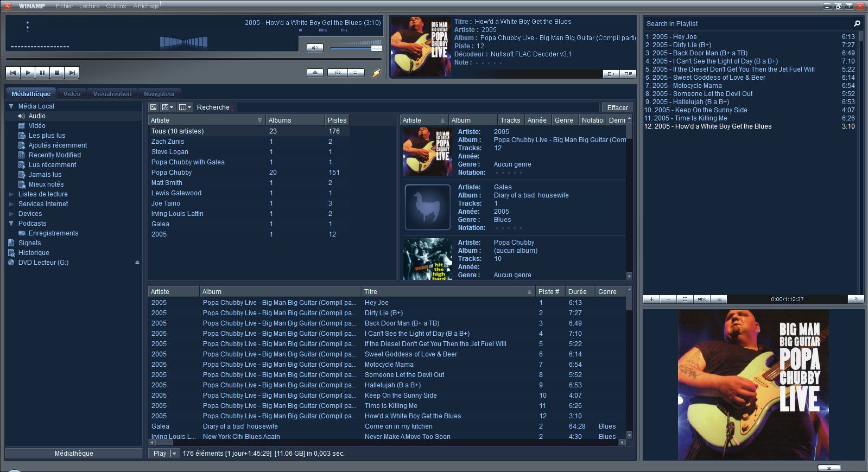Select the Audio speaker icon in sidebar
Viewport: 868px width, 472px height.
coord(22,116)
